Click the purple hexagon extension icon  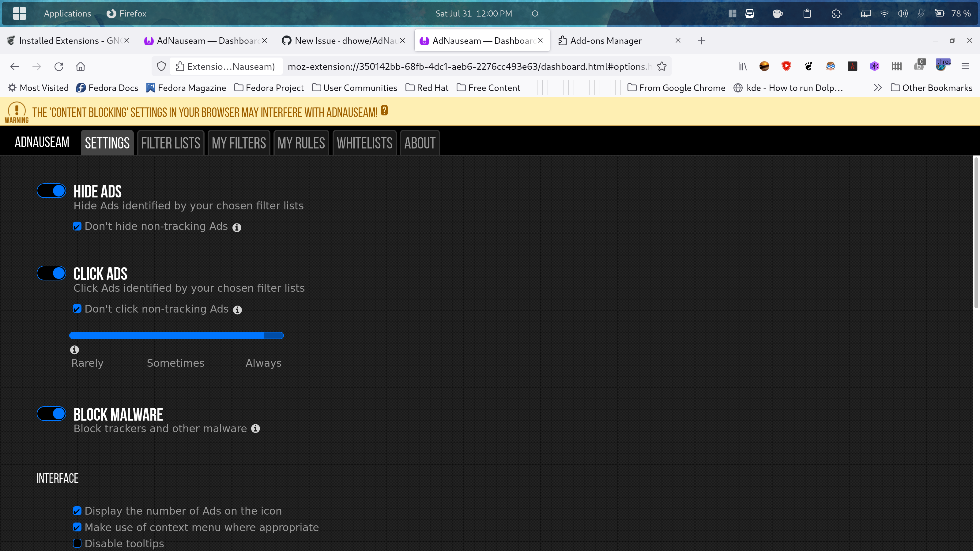(x=874, y=66)
